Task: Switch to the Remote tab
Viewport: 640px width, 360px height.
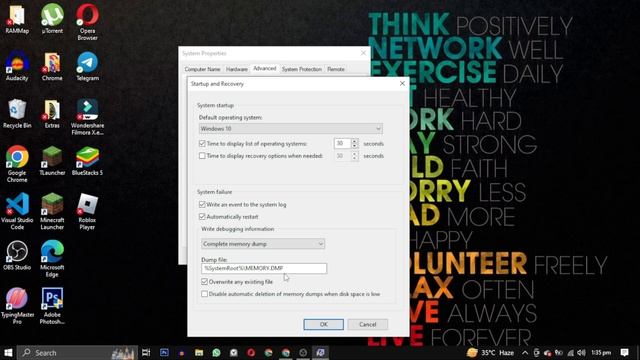Action: (x=336, y=69)
